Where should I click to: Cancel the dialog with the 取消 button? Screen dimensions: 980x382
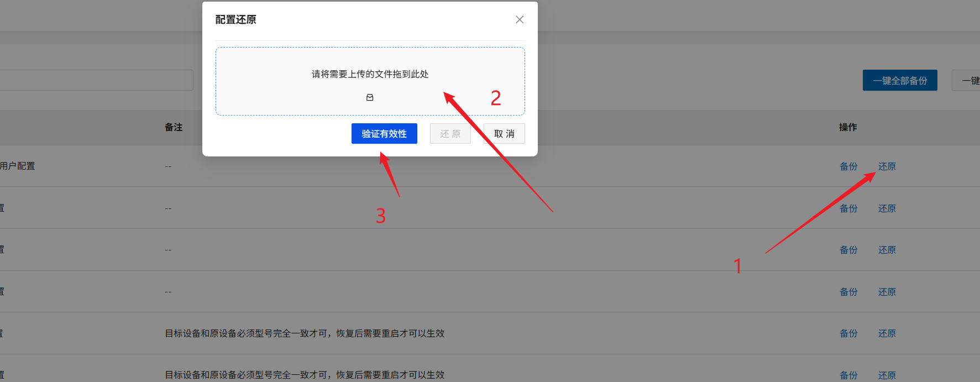504,134
